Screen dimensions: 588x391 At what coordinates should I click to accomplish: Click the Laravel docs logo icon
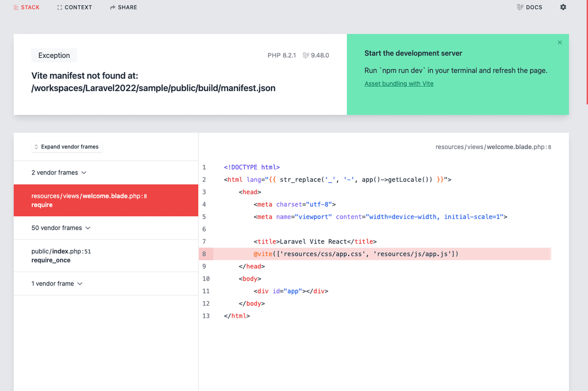click(520, 7)
